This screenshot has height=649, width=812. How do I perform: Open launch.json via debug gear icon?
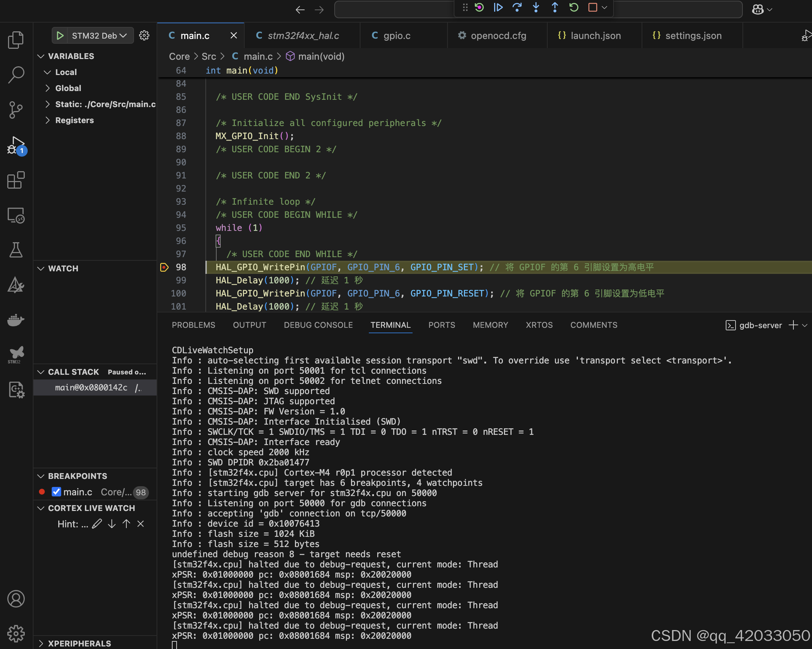[x=144, y=35]
